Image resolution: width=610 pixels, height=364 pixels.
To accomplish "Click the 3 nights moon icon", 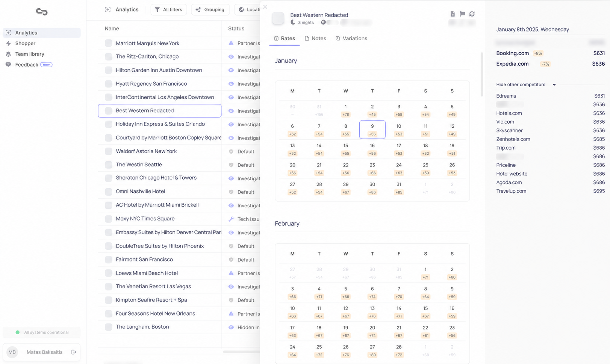I will click(293, 23).
